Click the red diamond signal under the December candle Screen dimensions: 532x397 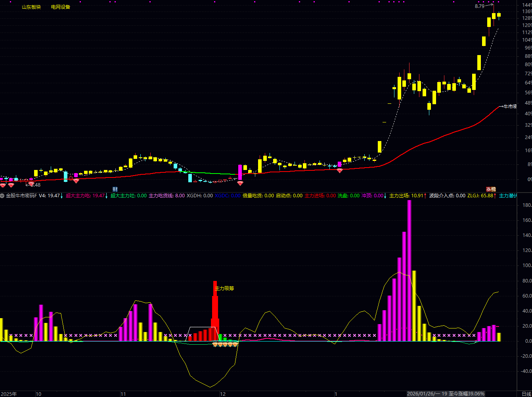[240, 183]
